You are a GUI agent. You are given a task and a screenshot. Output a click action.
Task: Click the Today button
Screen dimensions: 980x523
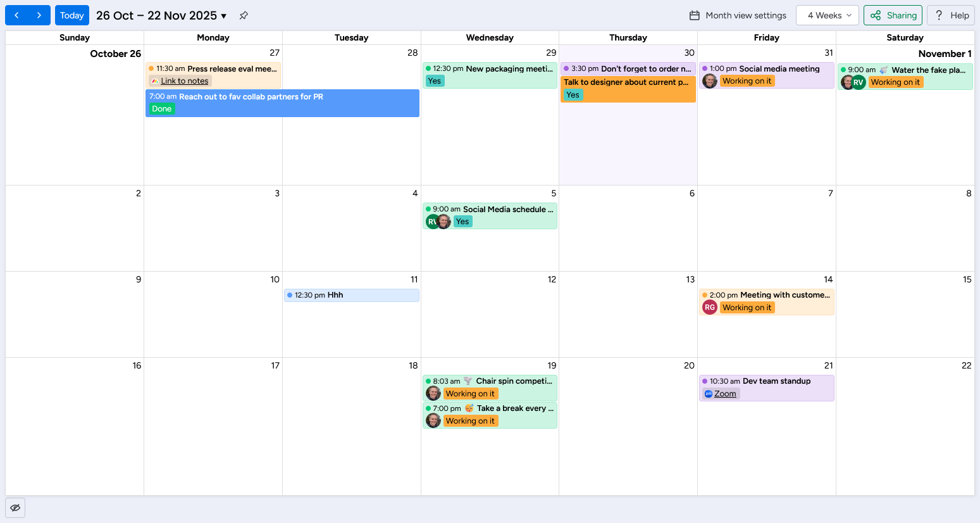[71, 15]
